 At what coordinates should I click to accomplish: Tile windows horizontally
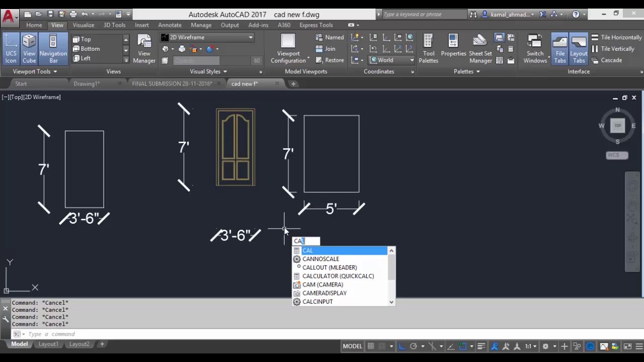tap(616, 37)
